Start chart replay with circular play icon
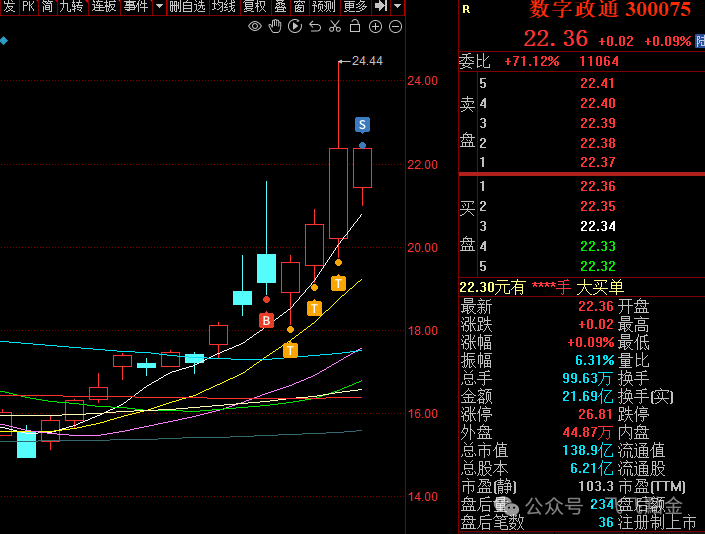This screenshot has width=705, height=534. (295, 27)
